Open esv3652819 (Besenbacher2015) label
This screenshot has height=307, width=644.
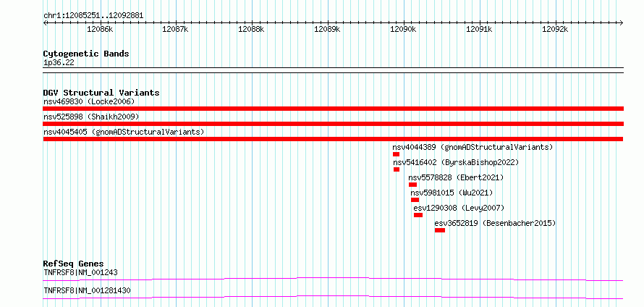pos(495,223)
